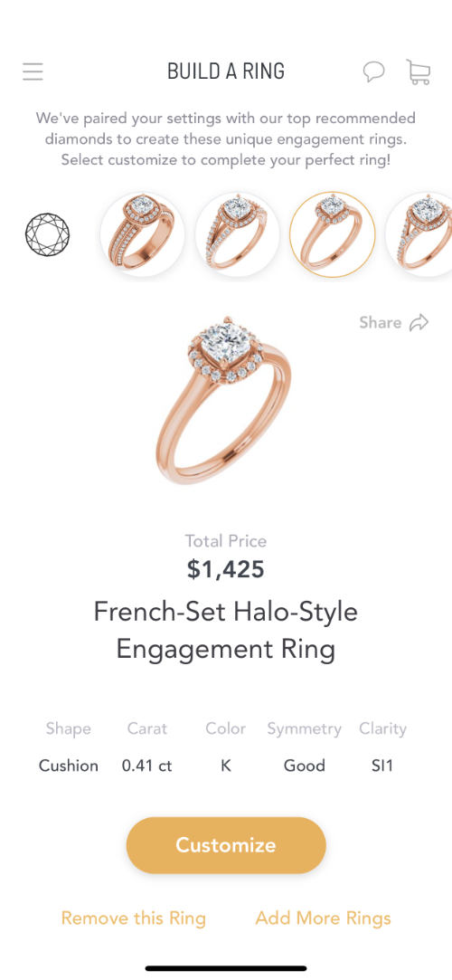Click Add More Rings link
The height and width of the screenshot is (980, 452).
click(324, 918)
